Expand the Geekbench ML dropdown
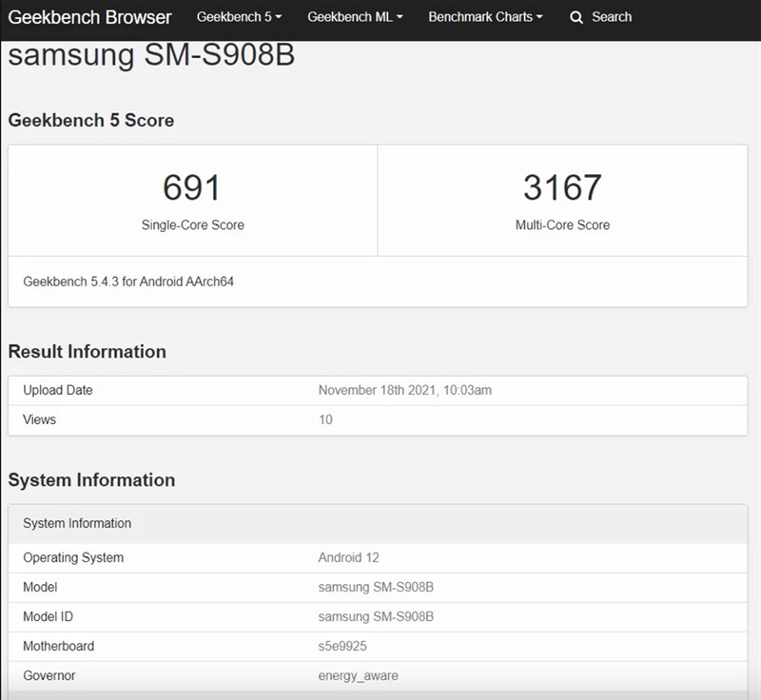 pyautogui.click(x=355, y=17)
